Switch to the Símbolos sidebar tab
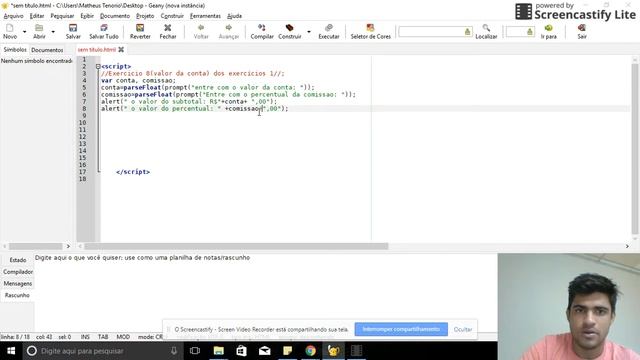The image size is (640, 360). tap(15, 49)
